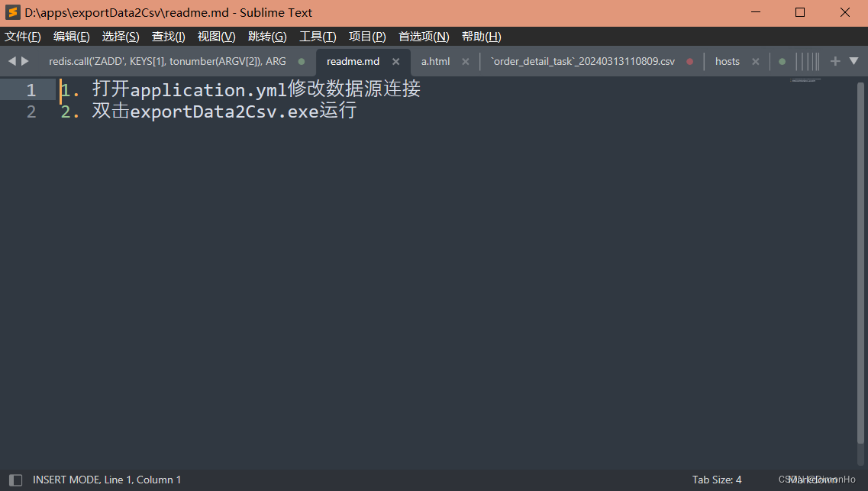
Task: Click green dot tab after hosts
Action: click(782, 61)
